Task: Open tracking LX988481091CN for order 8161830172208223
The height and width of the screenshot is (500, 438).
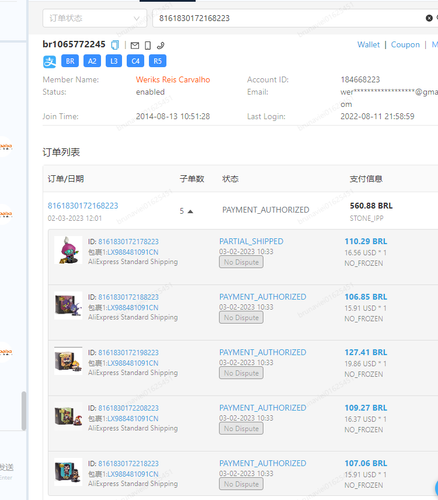Action: click(133, 419)
